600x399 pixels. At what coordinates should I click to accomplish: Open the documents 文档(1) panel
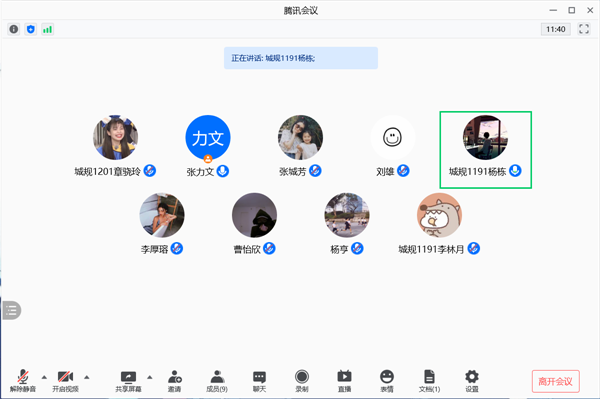[429, 381]
